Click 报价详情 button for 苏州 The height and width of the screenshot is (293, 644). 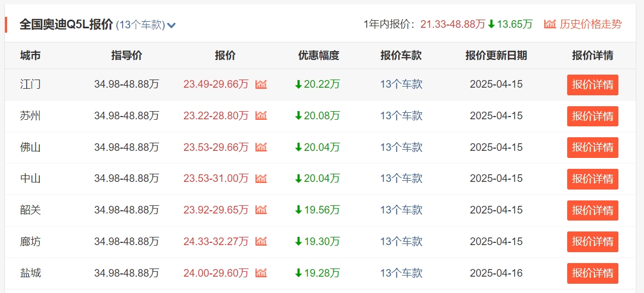click(592, 116)
